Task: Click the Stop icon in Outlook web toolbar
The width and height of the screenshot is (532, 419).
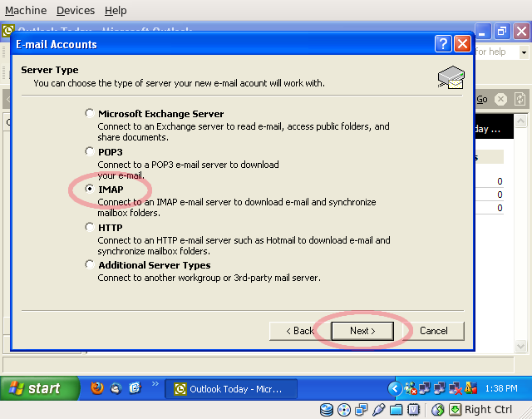Action: click(x=500, y=100)
